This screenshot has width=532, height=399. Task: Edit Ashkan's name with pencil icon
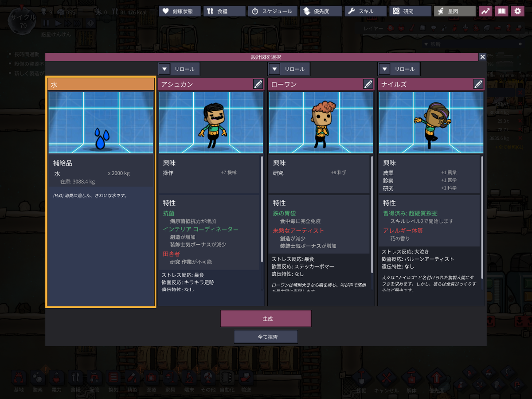tap(258, 84)
